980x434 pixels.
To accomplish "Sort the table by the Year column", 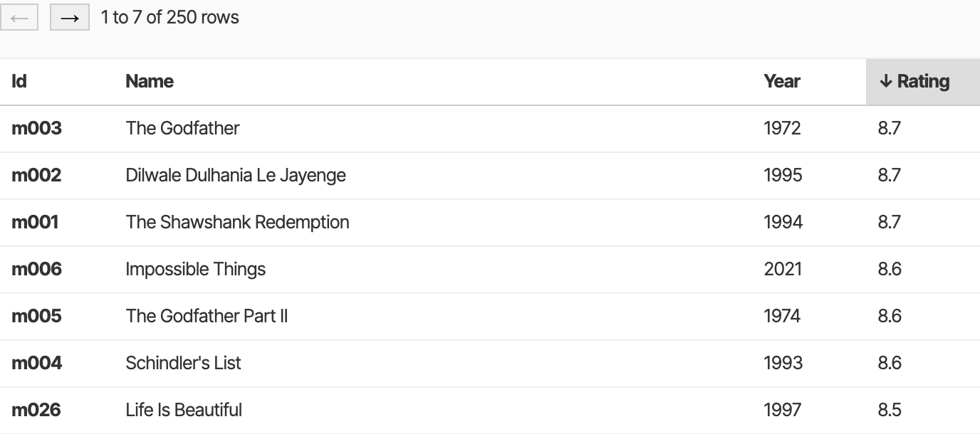I will coord(781,81).
